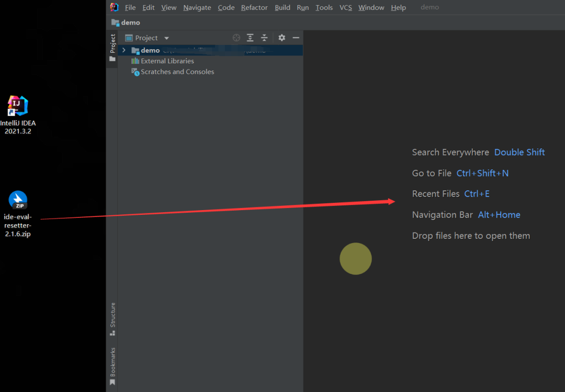Click the IntelliJ logo in the title bar
The image size is (565, 392).
pyautogui.click(x=115, y=7)
